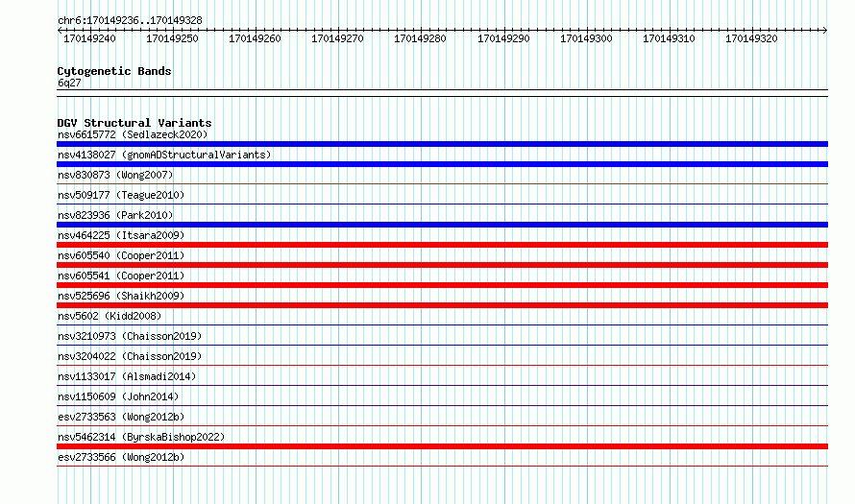Click the nsv3204022 (Chaisson2019) label
Screen dimensions: 855x504
click(x=130, y=356)
